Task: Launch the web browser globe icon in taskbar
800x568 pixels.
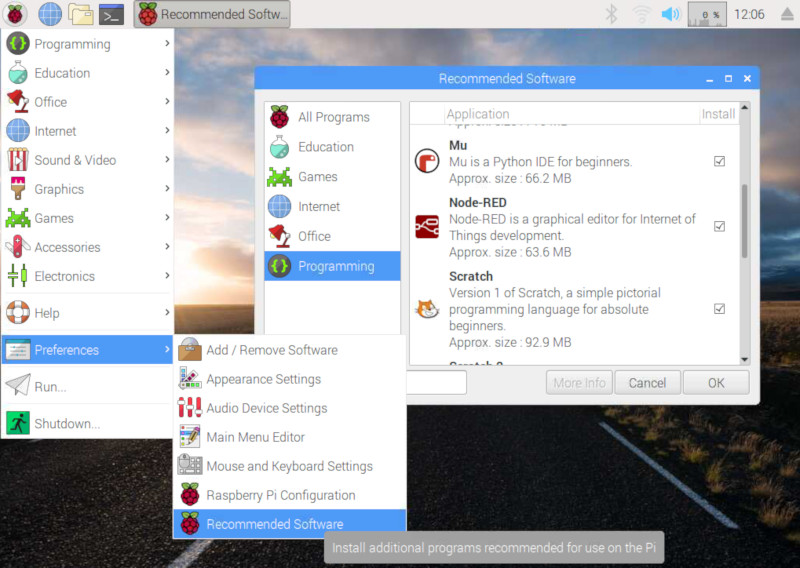Action: point(50,14)
